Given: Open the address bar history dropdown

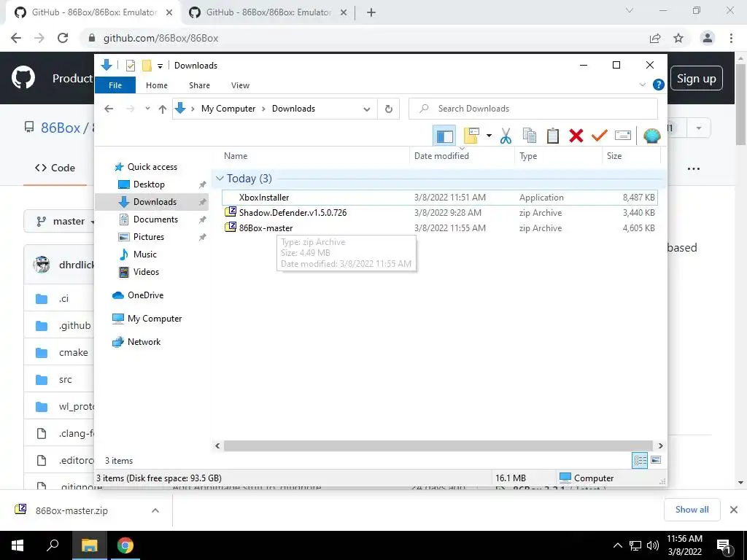Looking at the screenshot, I should (x=367, y=109).
